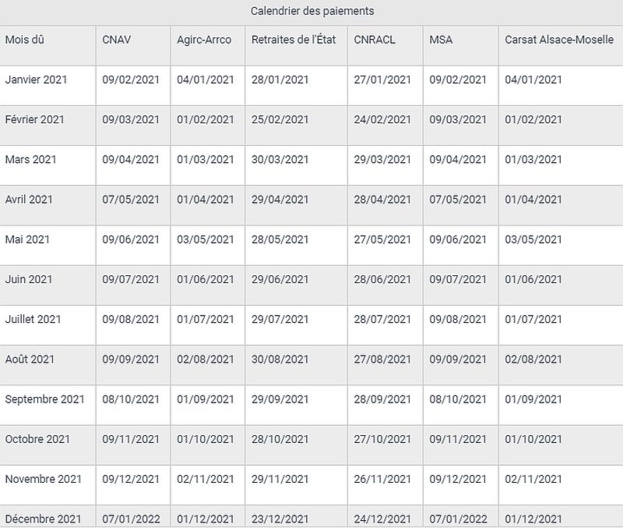Click Carsat Alsace-Moselle date 01/10/2021
The height and width of the screenshot is (528, 623).
click(x=533, y=440)
